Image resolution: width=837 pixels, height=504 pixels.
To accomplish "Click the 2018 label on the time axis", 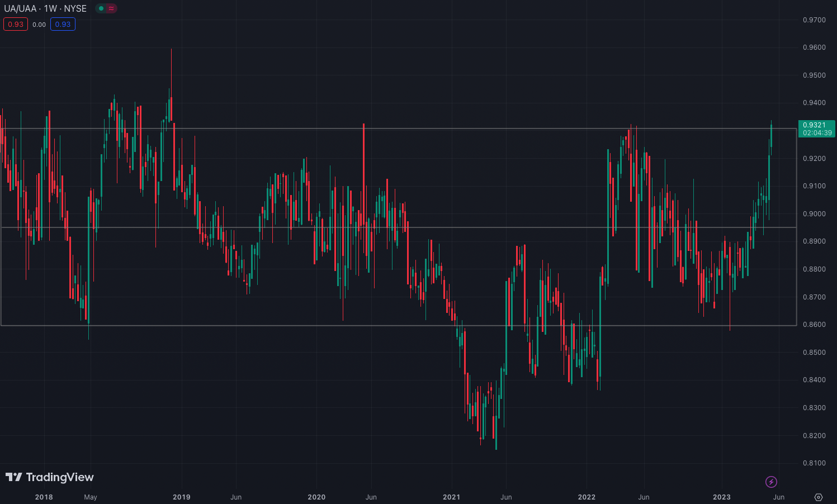I will click(44, 497).
